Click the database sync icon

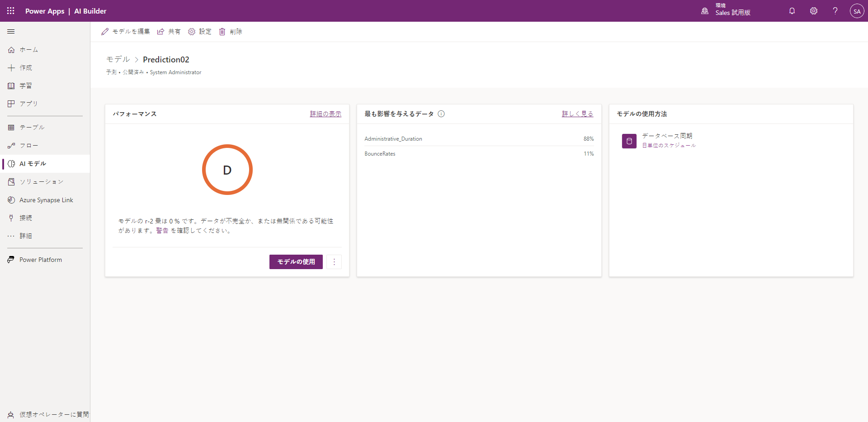(629, 141)
